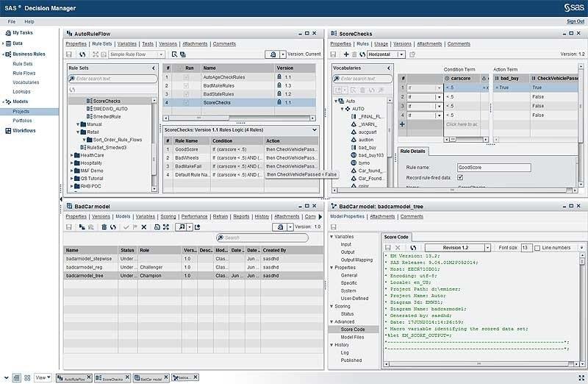Delete selected model using trash icon in BadCar toolbar

104,227
